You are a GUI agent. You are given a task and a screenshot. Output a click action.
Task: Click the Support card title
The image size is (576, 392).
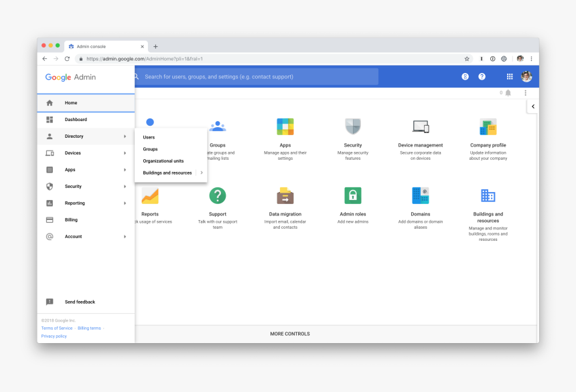coord(218,214)
